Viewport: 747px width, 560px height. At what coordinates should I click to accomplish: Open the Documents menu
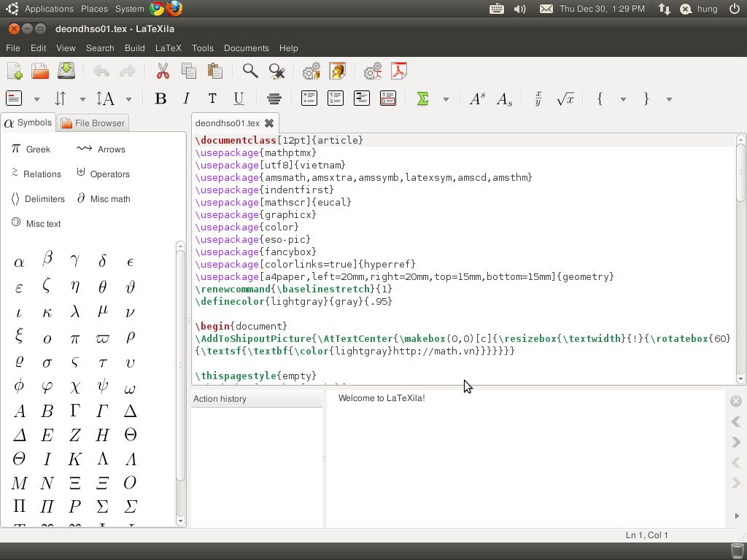[x=247, y=48]
